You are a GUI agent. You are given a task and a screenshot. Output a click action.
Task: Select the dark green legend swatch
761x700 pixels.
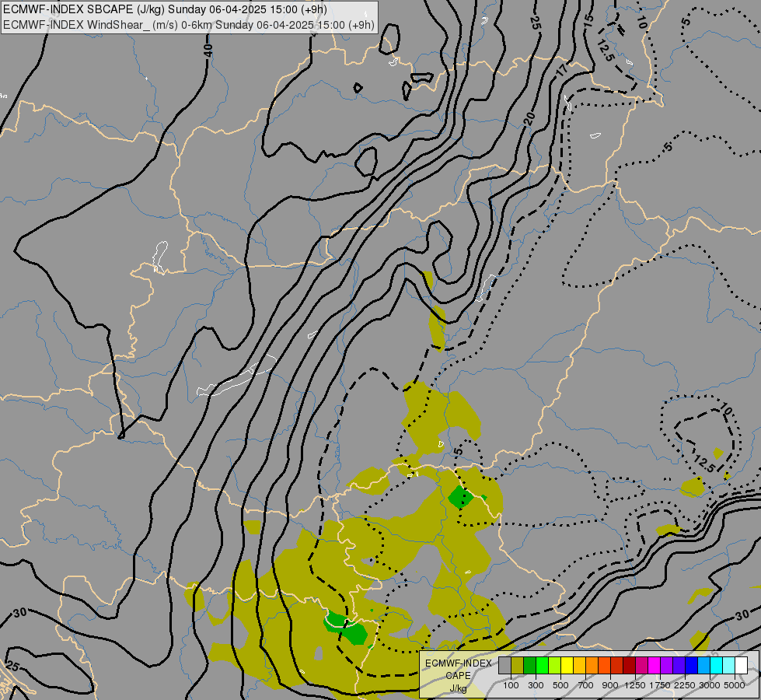[530, 666]
